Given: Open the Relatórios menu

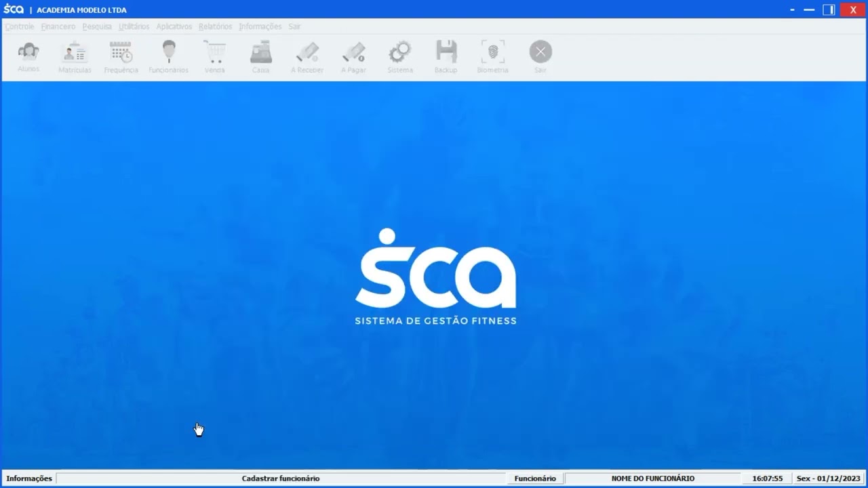Looking at the screenshot, I should [x=215, y=26].
